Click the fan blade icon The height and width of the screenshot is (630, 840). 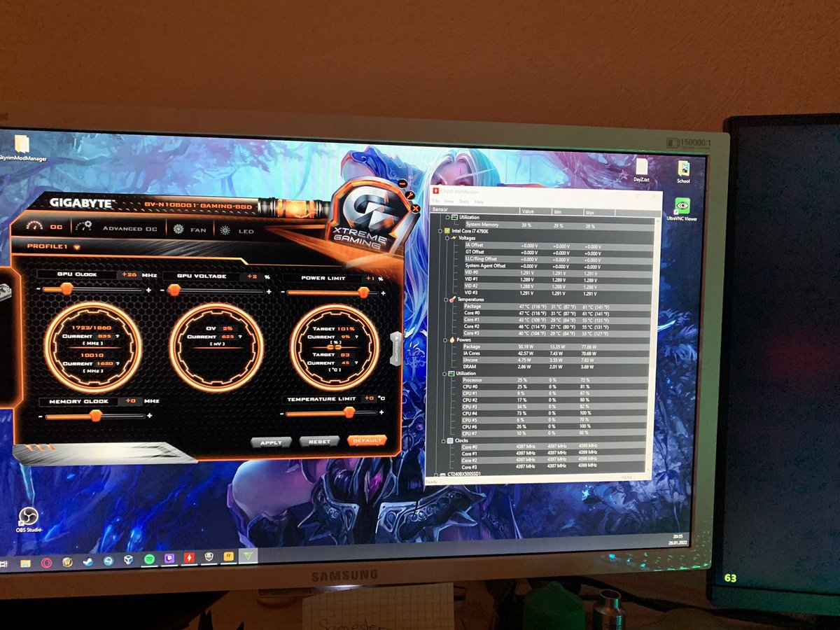(178, 229)
